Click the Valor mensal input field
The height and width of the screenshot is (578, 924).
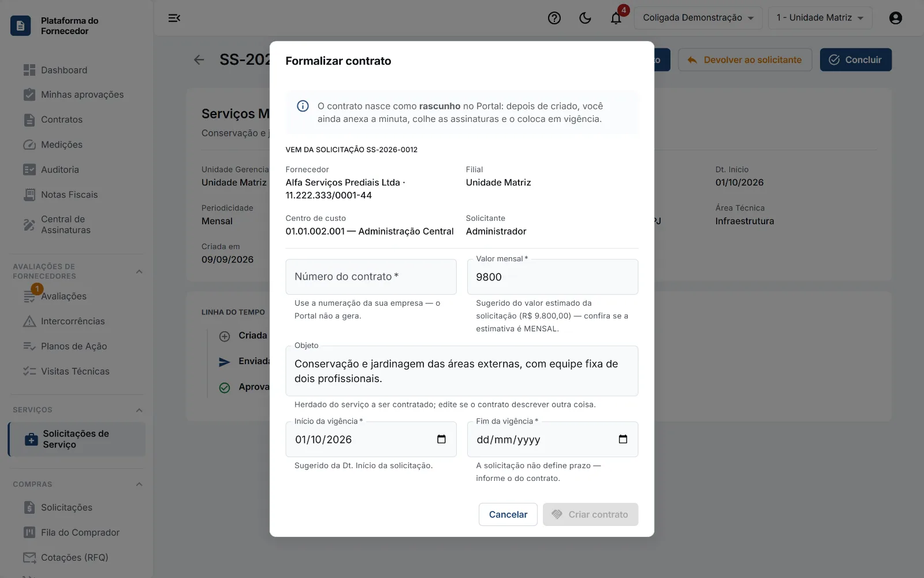pyautogui.click(x=553, y=277)
